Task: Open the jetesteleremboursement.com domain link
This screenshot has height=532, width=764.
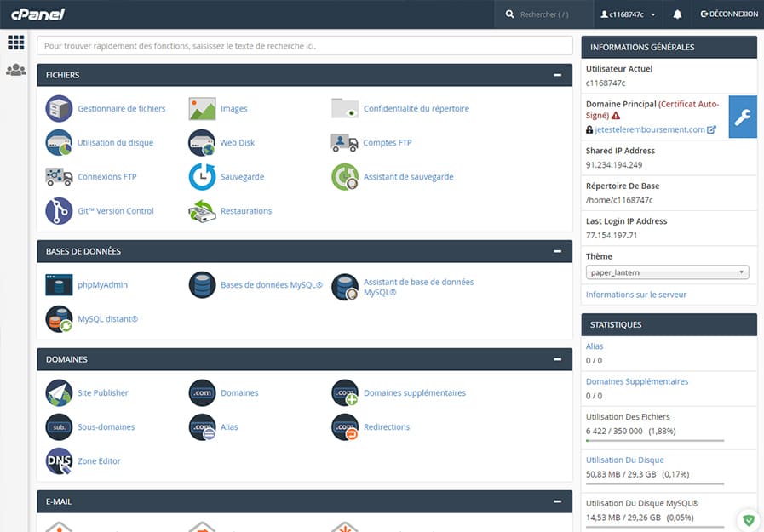Action: pyautogui.click(x=650, y=129)
